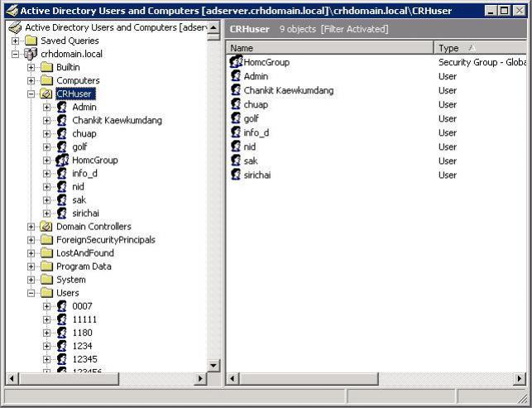532x408 pixels.
Task: Sort list by Name column header
Action: click(330, 48)
